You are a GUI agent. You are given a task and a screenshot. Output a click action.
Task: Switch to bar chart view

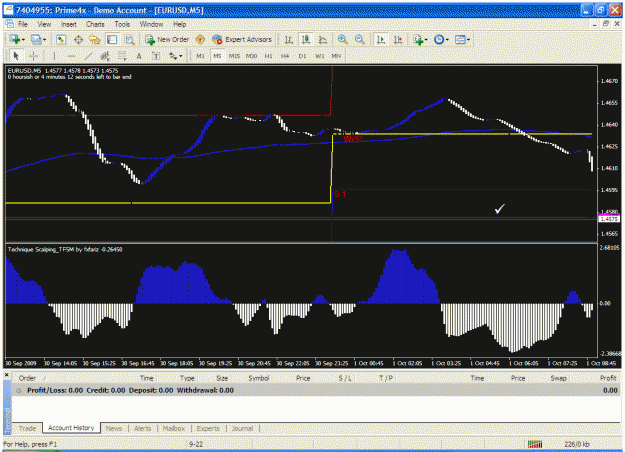(x=289, y=39)
